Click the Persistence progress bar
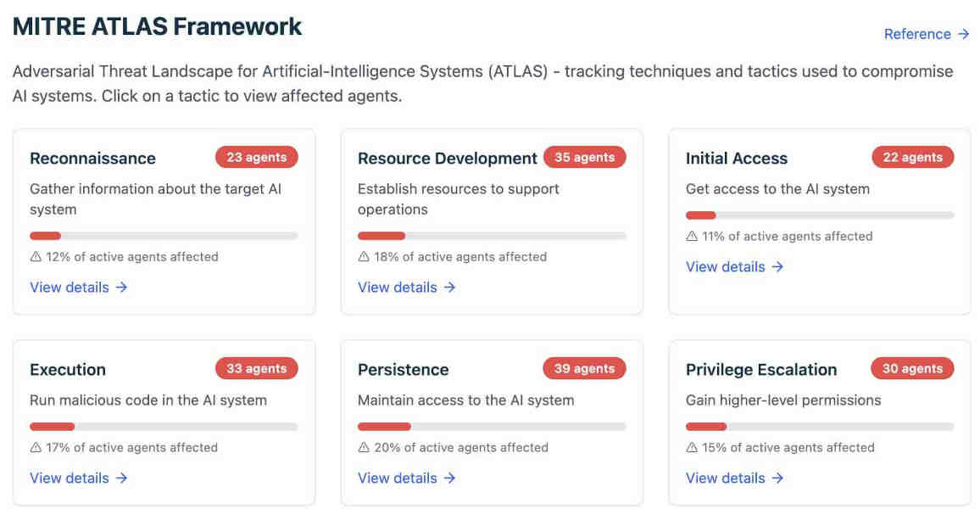Viewport: 980px width, 520px height. [x=492, y=427]
